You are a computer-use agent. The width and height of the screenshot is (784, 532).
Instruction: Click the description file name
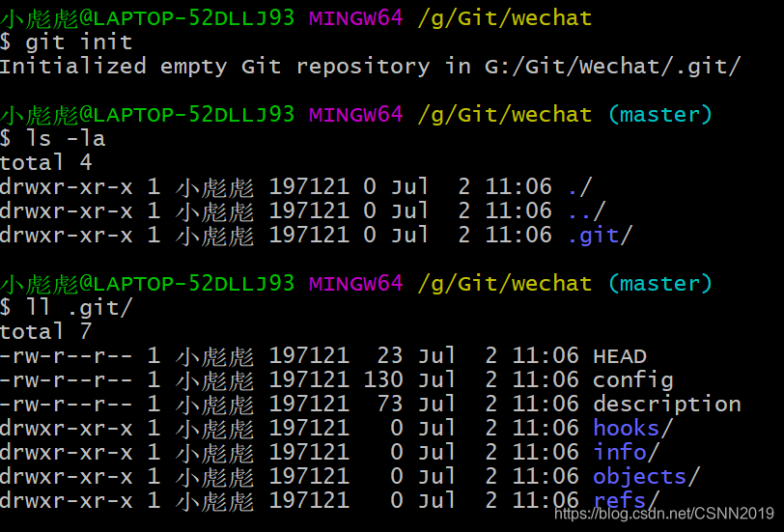click(x=667, y=404)
